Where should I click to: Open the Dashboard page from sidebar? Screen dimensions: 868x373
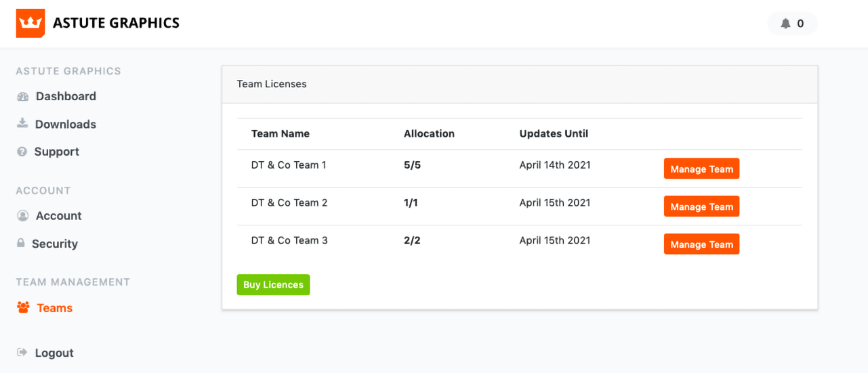coord(66,97)
